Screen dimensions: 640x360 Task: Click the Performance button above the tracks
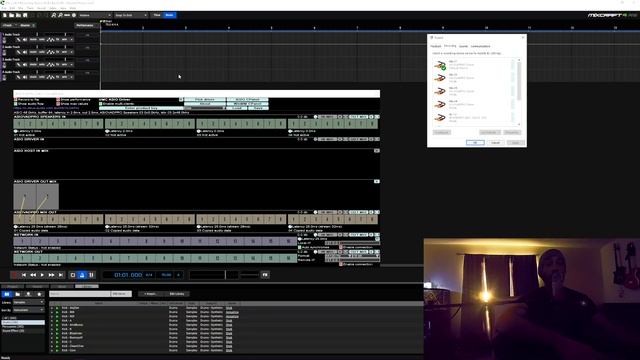[85, 25]
